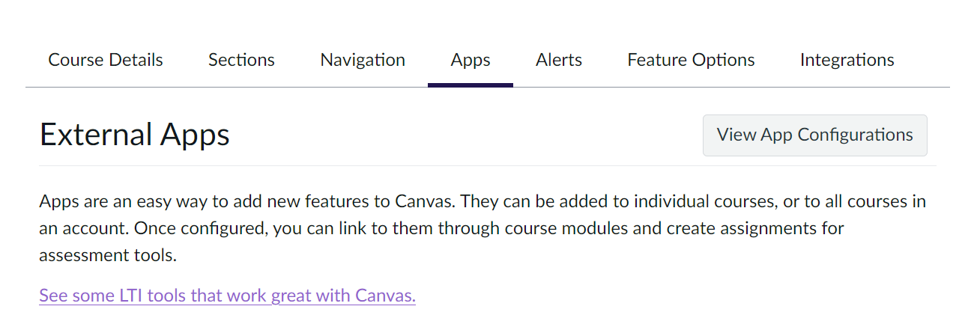Click "See some LTI tools" at the link start
The height and width of the screenshot is (324, 980).
(x=104, y=296)
